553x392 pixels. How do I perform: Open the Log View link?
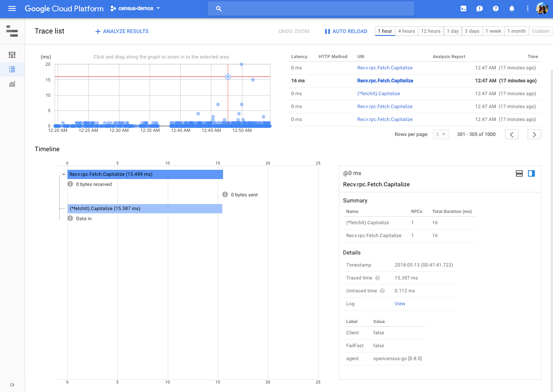[400, 304]
